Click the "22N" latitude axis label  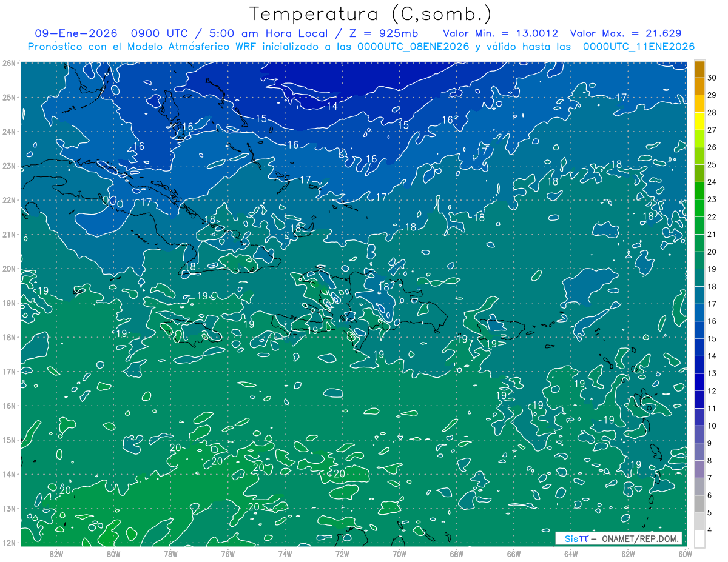pos(8,200)
